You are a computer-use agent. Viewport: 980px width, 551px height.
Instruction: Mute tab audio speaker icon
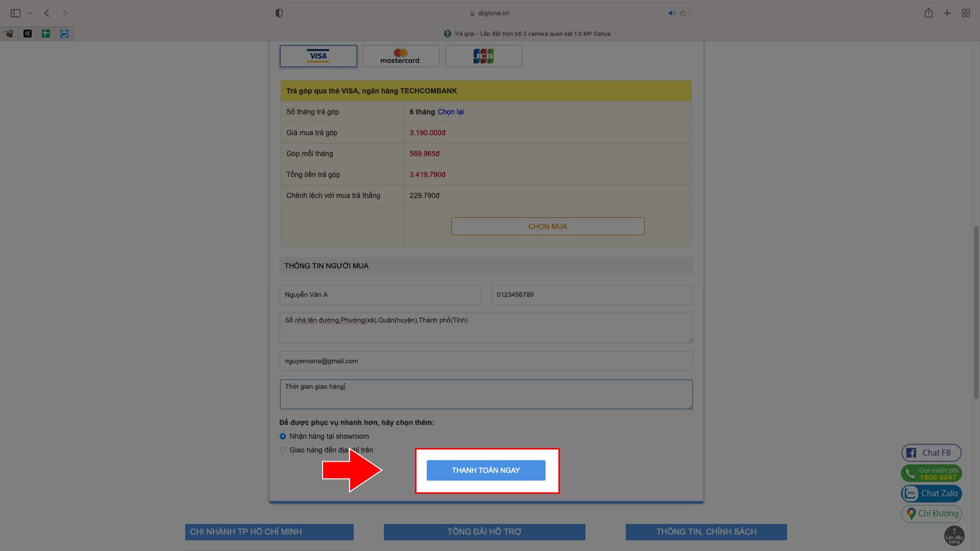pyautogui.click(x=671, y=13)
